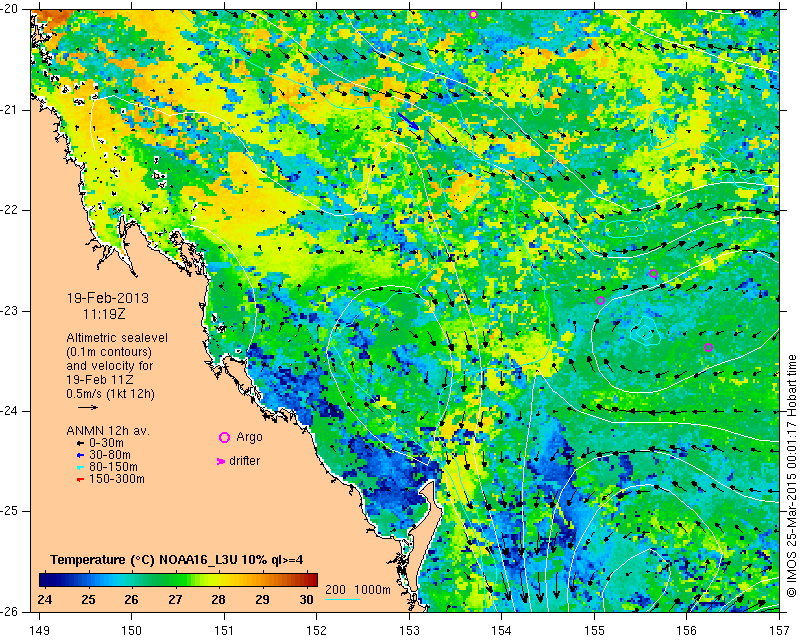Click the '150-300m' depth label
Screen dimensions: 800x640
[117, 480]
